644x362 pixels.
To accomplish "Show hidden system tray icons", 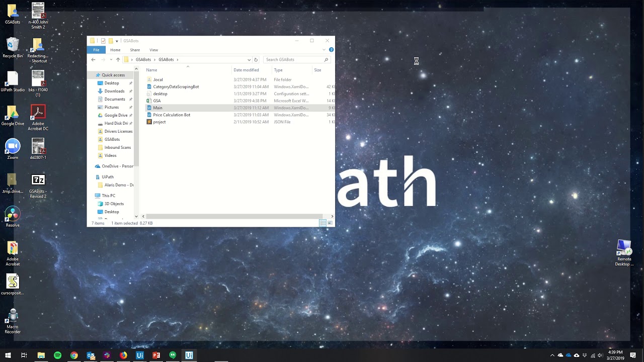I will coord(552,355).
